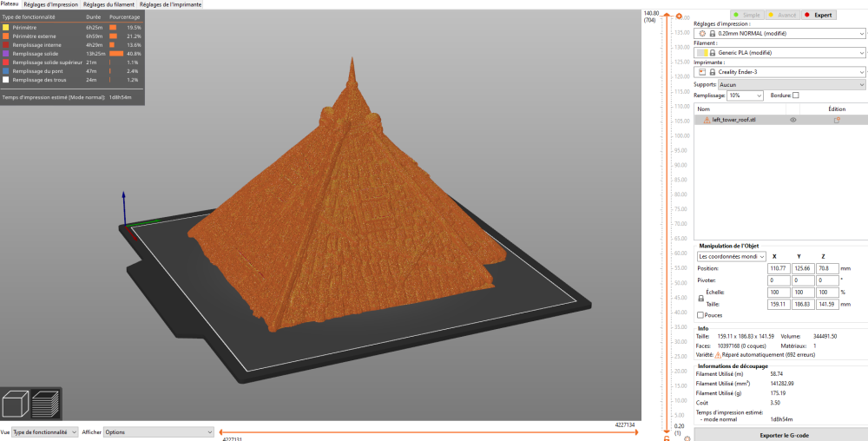This screenshot has width=868, height=441.
Task: Hide left_tower_roof.stl with the eye icon
Action: click(x=793, y=120)
